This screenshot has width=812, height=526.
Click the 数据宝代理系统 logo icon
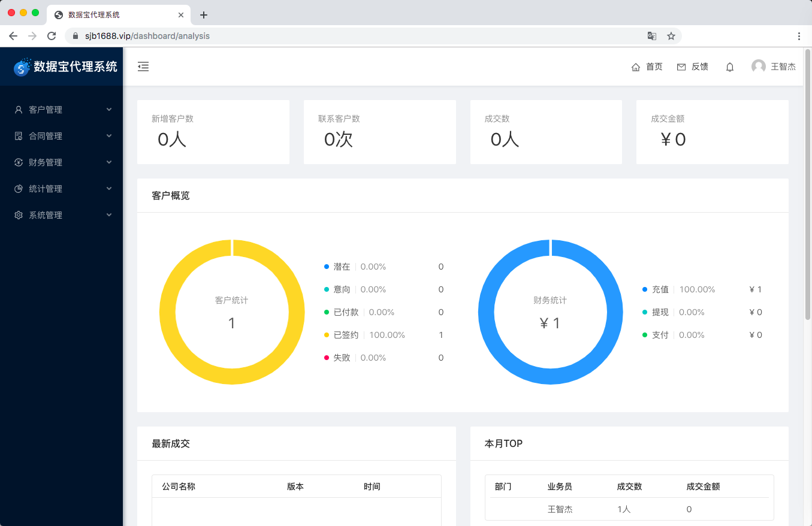coord(22,67)
